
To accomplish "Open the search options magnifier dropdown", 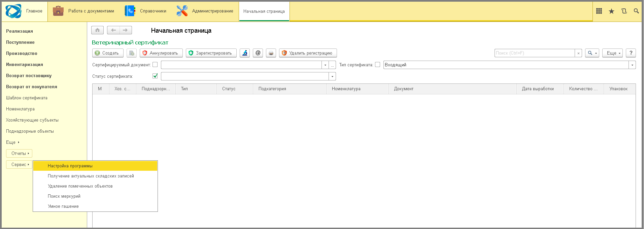I will (592, 53).
